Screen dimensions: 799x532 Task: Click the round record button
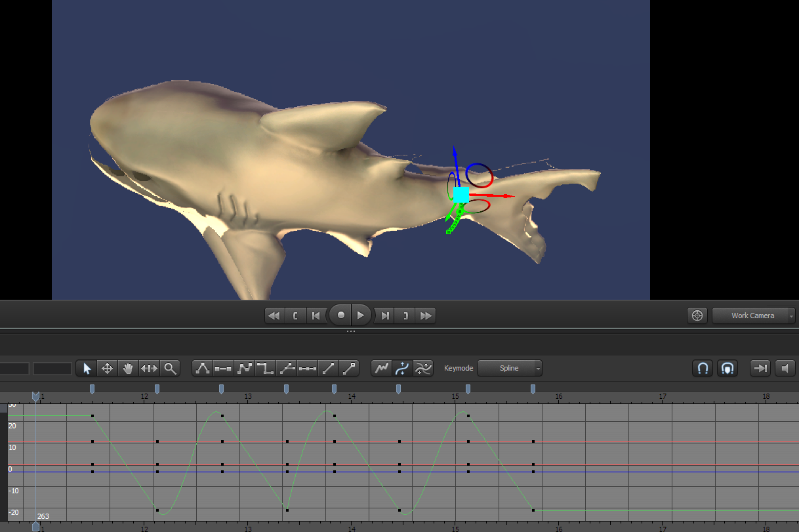(340, 316)
